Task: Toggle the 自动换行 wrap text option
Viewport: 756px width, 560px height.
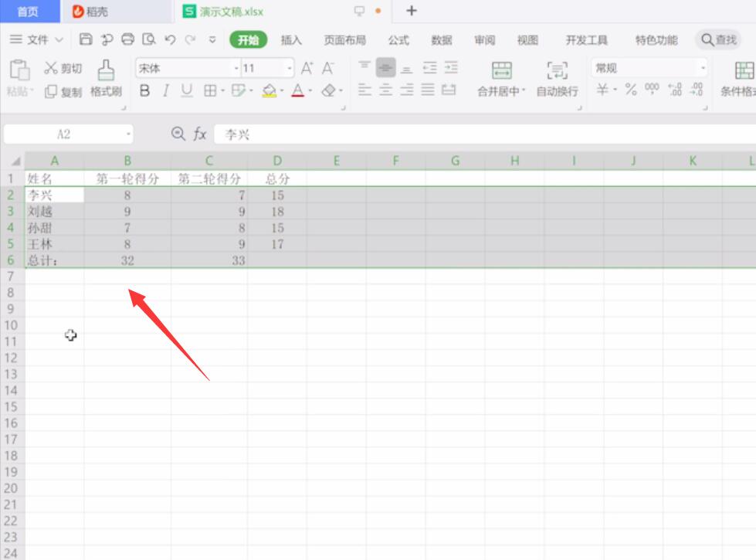Action: 557,78
